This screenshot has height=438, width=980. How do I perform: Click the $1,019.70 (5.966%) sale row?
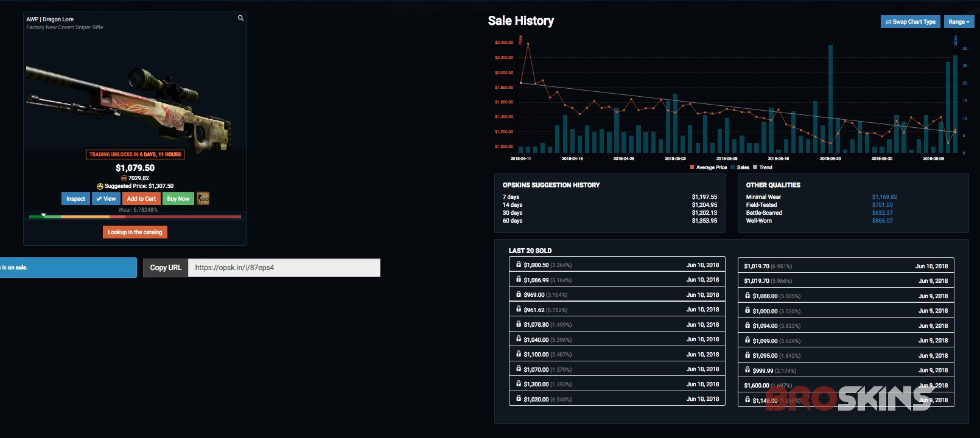coord(846,280)
